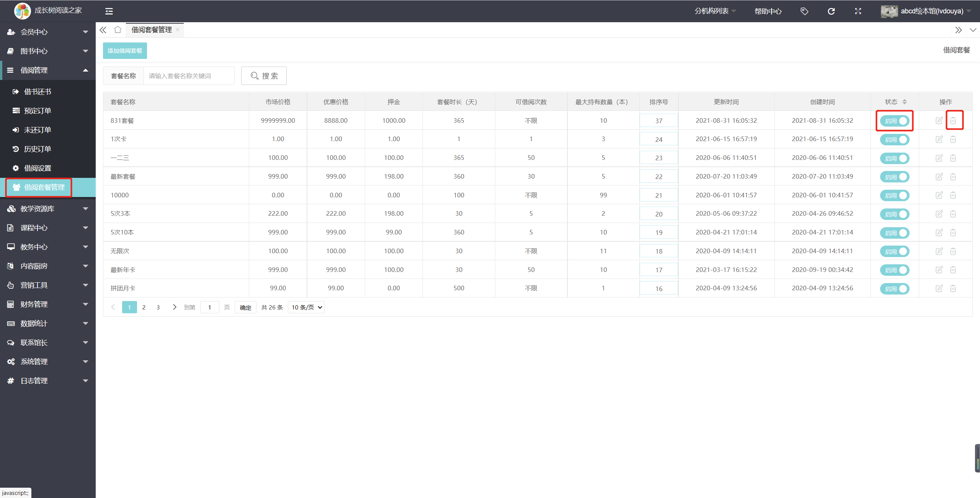The height and width of the screenshot is (498, 980).
Task: Expand 财务管理 sidebar menu
Action: [48, 304]
